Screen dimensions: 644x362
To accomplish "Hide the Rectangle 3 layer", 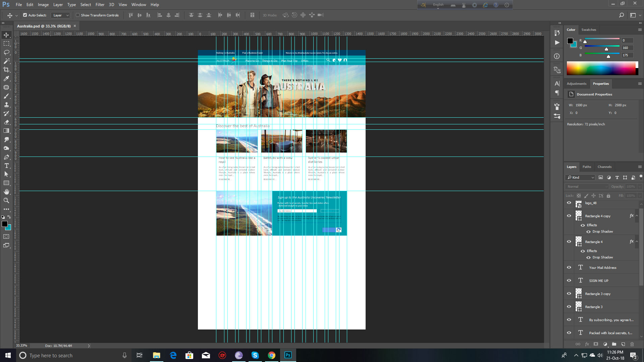I will (x=569, y=307).
